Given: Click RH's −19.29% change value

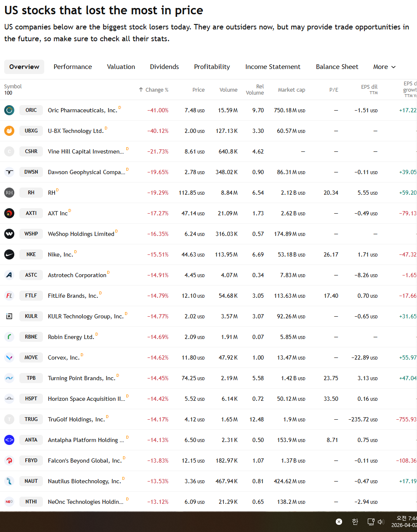Looking at the screenshot, I should point(158,193).
